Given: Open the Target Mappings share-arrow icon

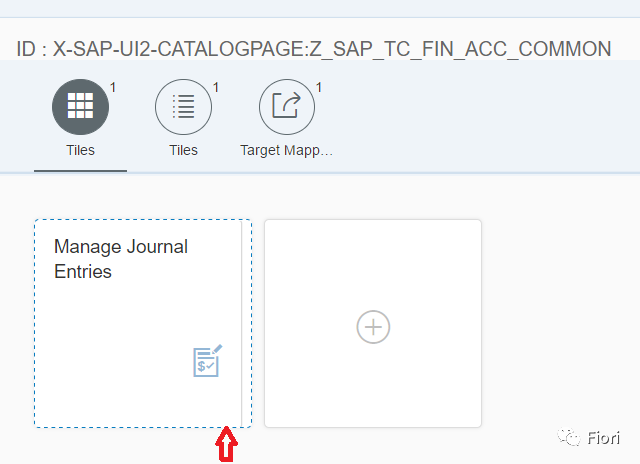Looking at the screenshot, I should tap(287, 107).
